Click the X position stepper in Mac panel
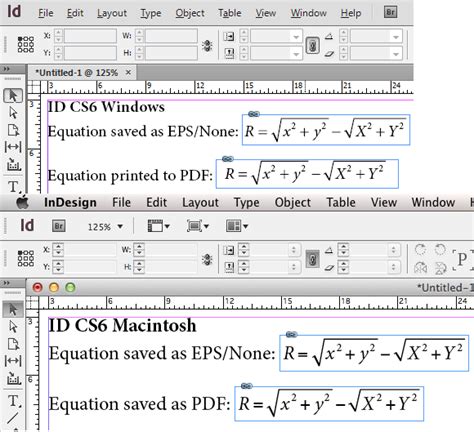The width and height of the screenshot is (474, 432). point(58,250)
